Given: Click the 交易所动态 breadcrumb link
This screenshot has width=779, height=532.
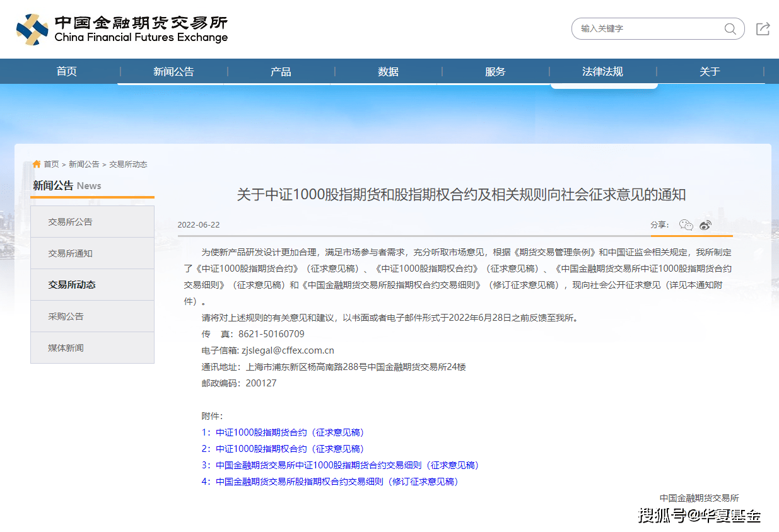Looking at the screenshot, I should tap(128, 164).
